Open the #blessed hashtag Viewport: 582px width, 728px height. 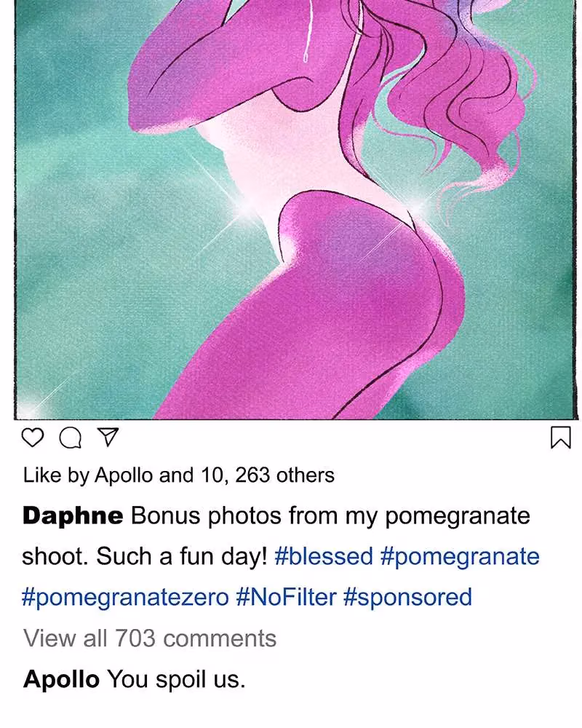click(x=324, y=556)
